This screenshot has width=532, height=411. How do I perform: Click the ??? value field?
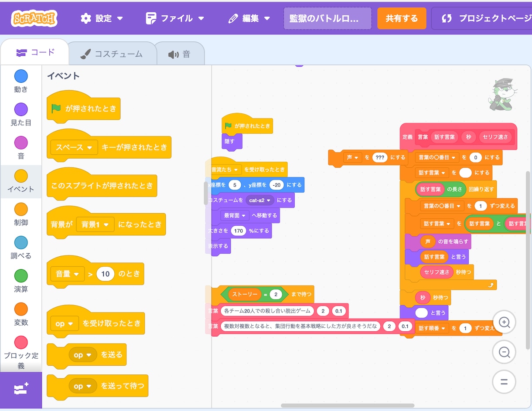pyautogui.click(x=380, y=157)
